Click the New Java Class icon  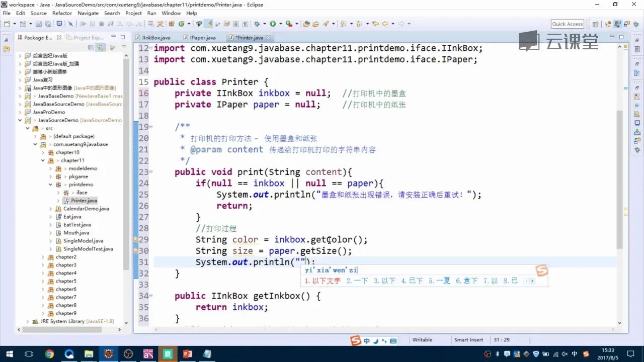coord(181,24)
